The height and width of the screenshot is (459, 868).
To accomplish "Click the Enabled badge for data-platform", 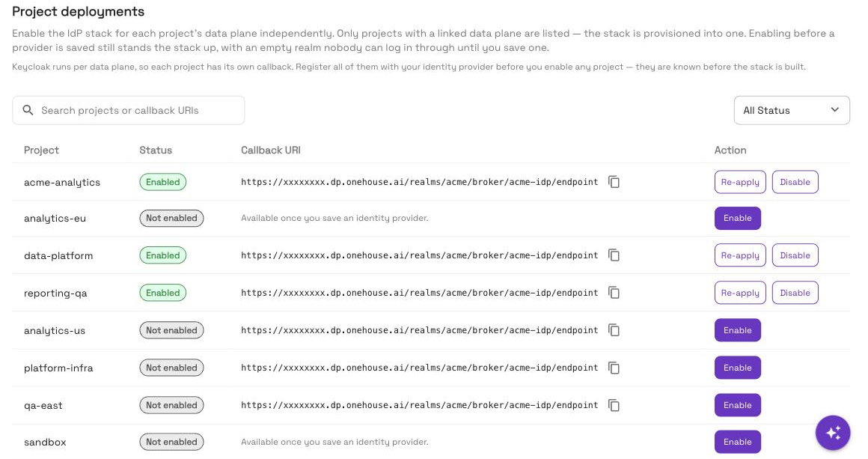I will tap(163, 255).
